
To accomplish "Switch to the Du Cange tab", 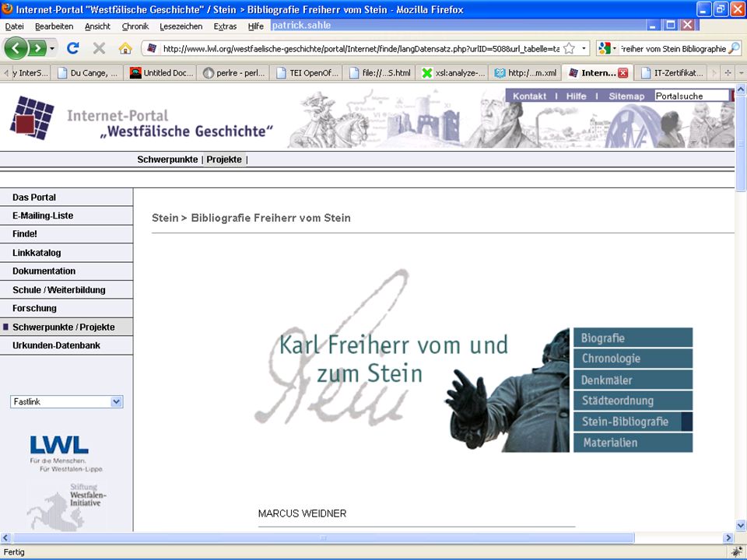I will [x=87, y=73].
